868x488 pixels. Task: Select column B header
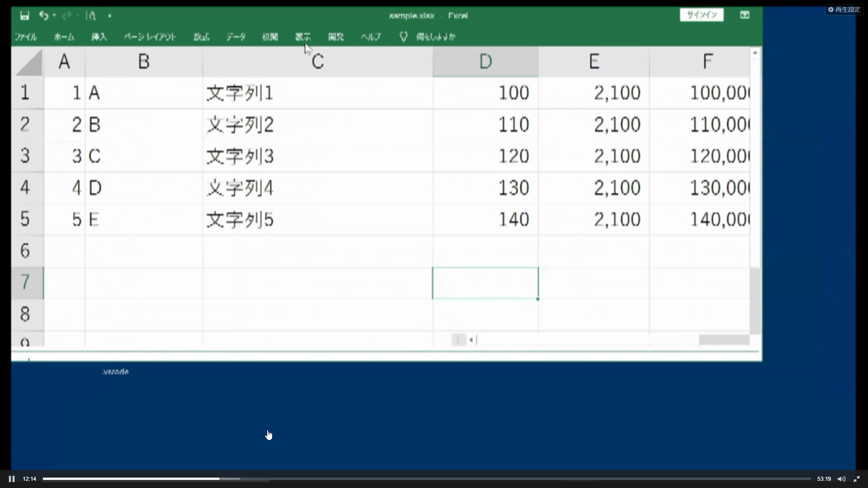coord(144,61)
